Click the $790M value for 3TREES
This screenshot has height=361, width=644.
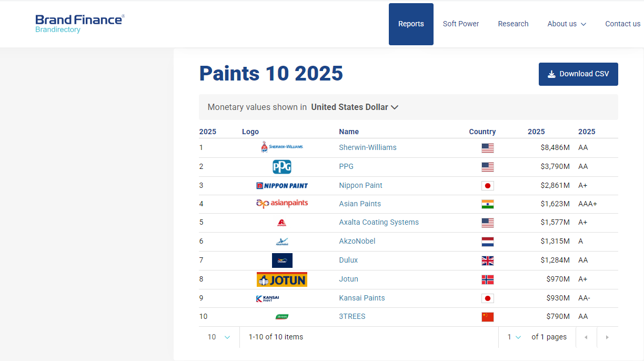[x=558, y=316]
